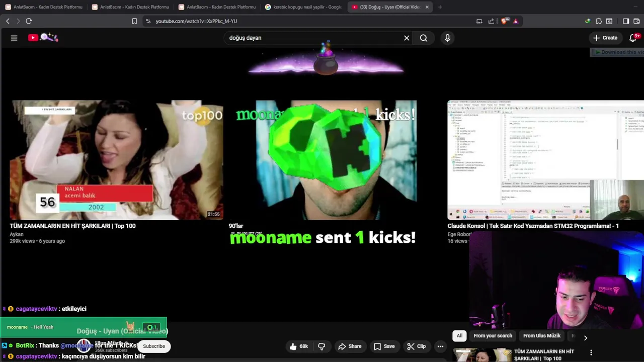This screenshot has height=362, width=644.
Task: Open a new browser tab
Action: pos(440,7)
